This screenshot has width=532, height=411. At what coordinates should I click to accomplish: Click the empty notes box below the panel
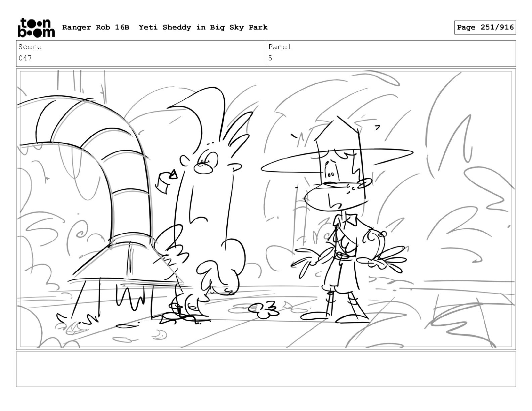(266, 369)
